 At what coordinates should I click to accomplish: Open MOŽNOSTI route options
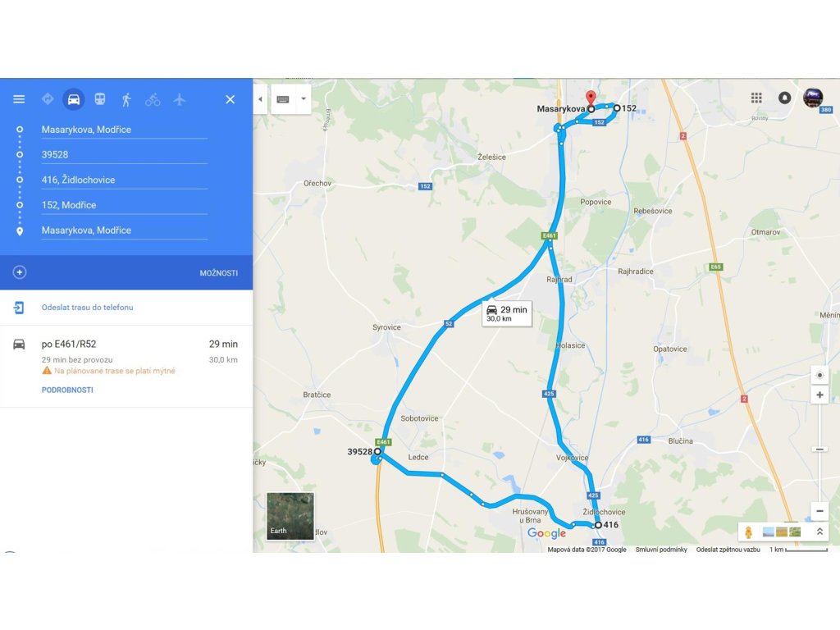click(218, 272)
